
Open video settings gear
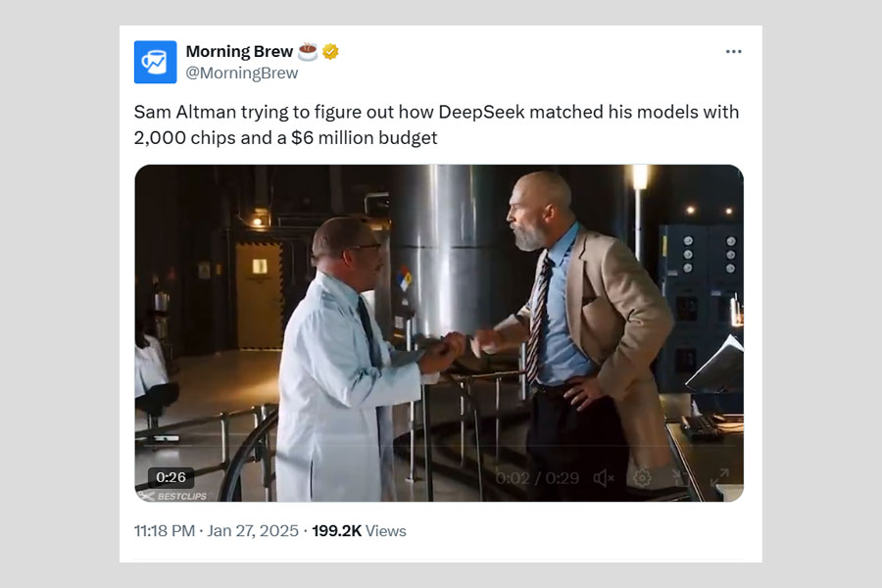click(642, 478)
